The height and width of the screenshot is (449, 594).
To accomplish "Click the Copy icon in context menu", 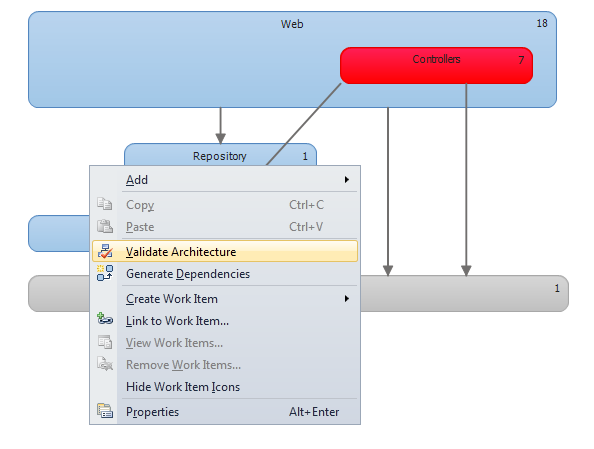I will 105,204.
